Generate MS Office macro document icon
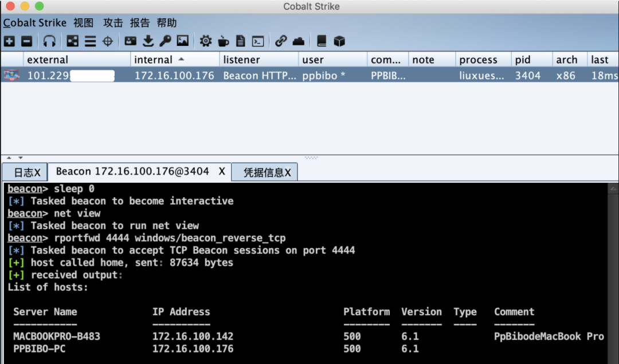The width and height of the screenshot is (619, 364). pos(240,41)
